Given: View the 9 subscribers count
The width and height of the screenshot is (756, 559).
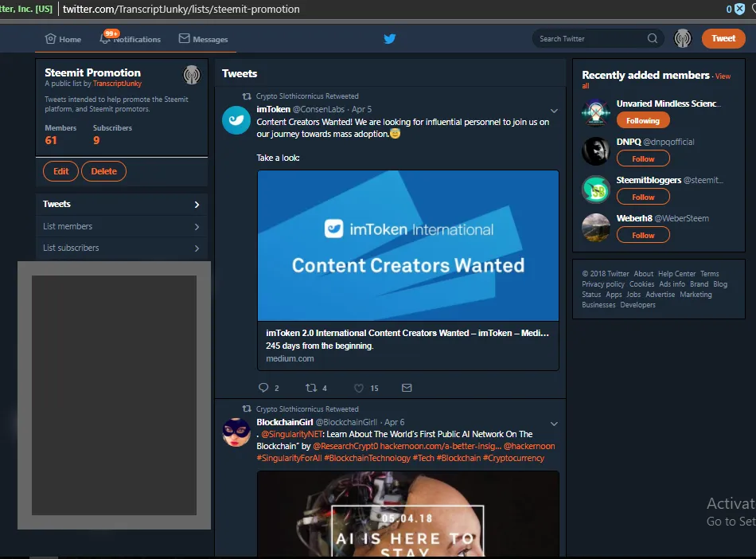Looking at the screenshot, I should (x=96, y=140).
